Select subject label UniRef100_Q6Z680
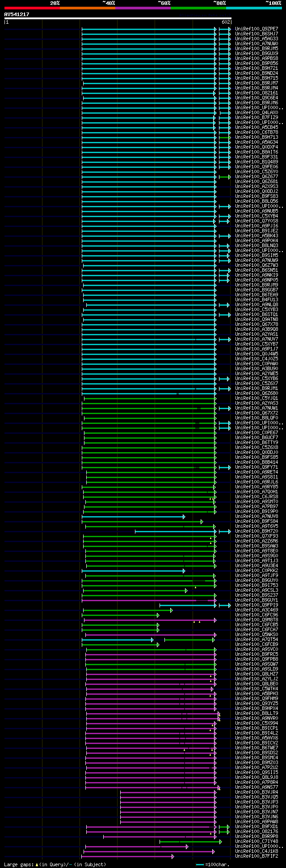The height and width of the screenshot is (868, 286). coord(257,393)
